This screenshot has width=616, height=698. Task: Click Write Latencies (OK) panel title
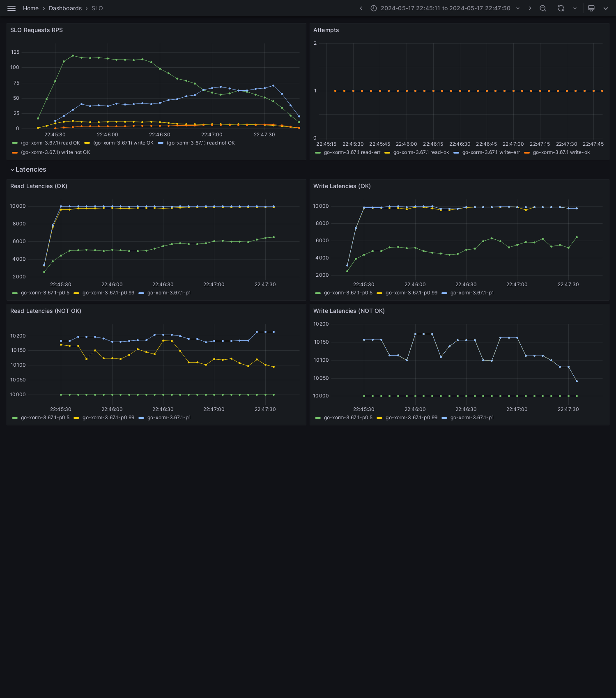pyautogui.click(x=342, y=186)
